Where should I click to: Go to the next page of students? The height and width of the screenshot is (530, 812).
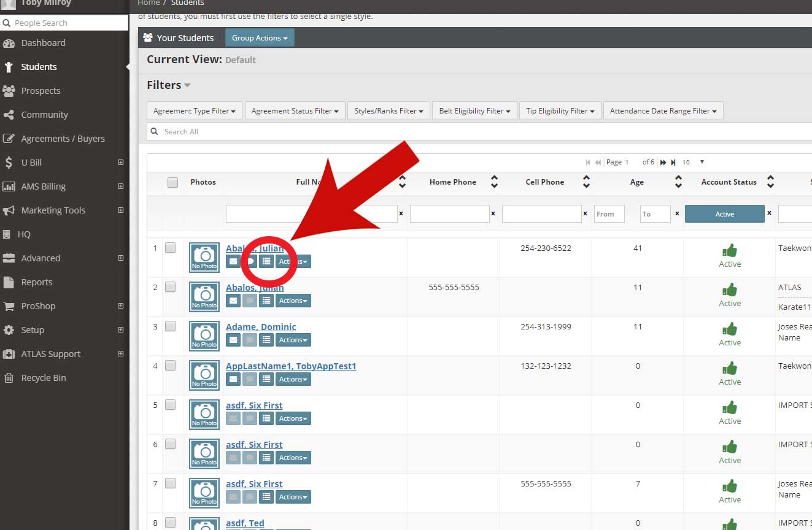tap(663, 163)
